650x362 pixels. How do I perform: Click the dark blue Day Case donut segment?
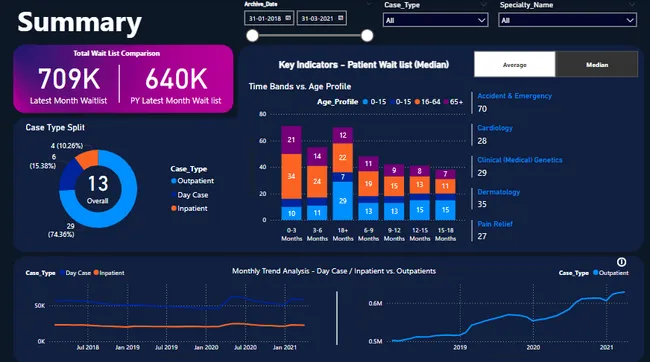[x=68, y=176]
